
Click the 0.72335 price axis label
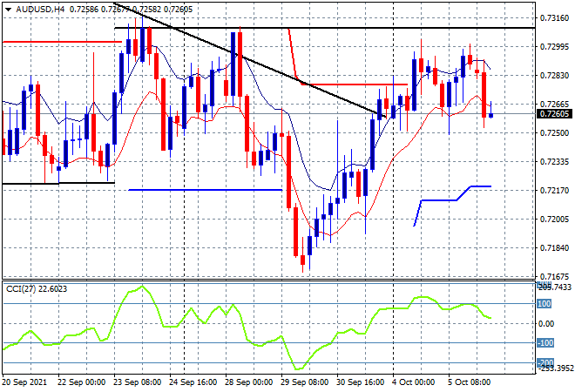click(555, 162)
